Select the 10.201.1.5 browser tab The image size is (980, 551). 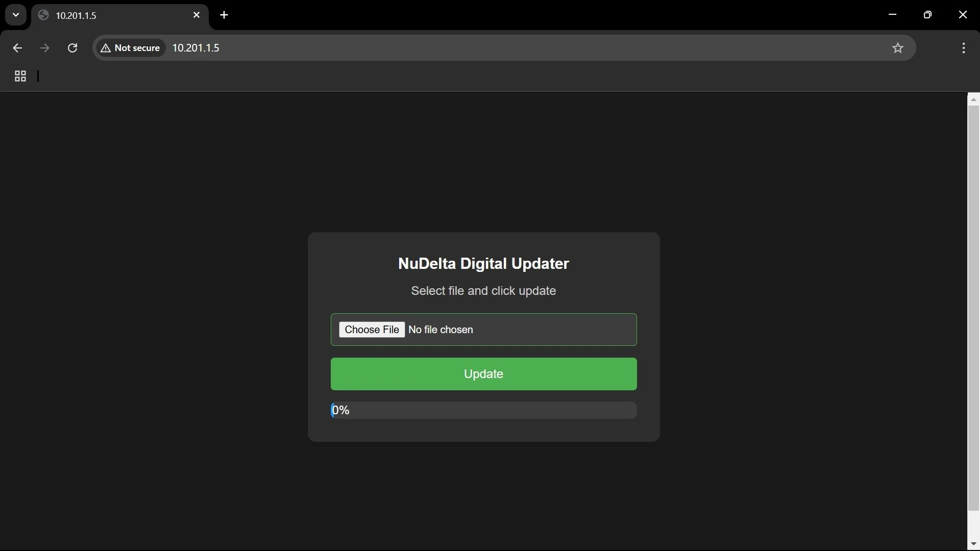coord(120,15)
